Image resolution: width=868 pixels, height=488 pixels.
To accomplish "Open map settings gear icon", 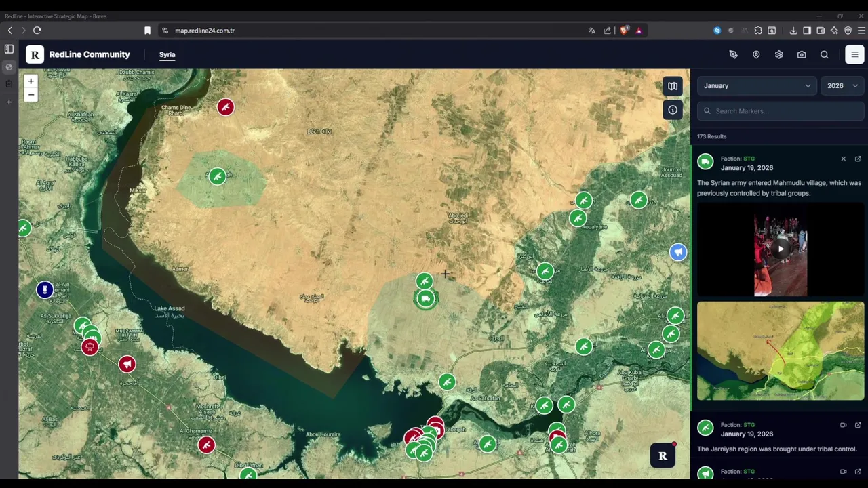I will 778,54.
